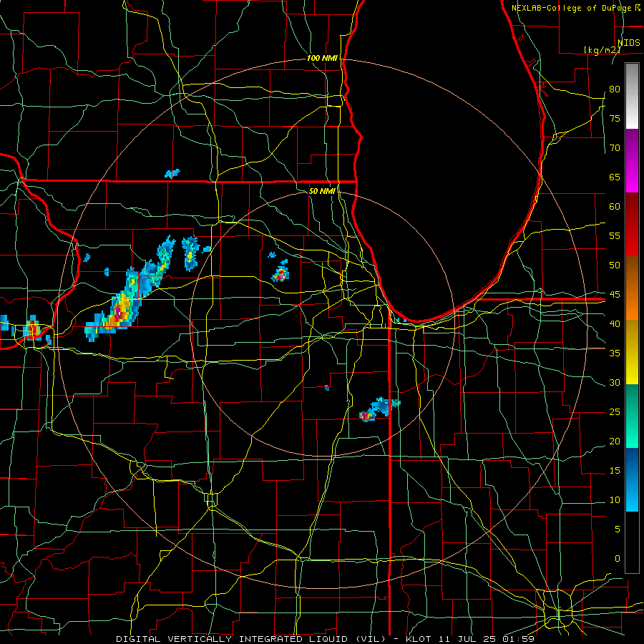Click the 50 NMI range ring label

point(321,191)
